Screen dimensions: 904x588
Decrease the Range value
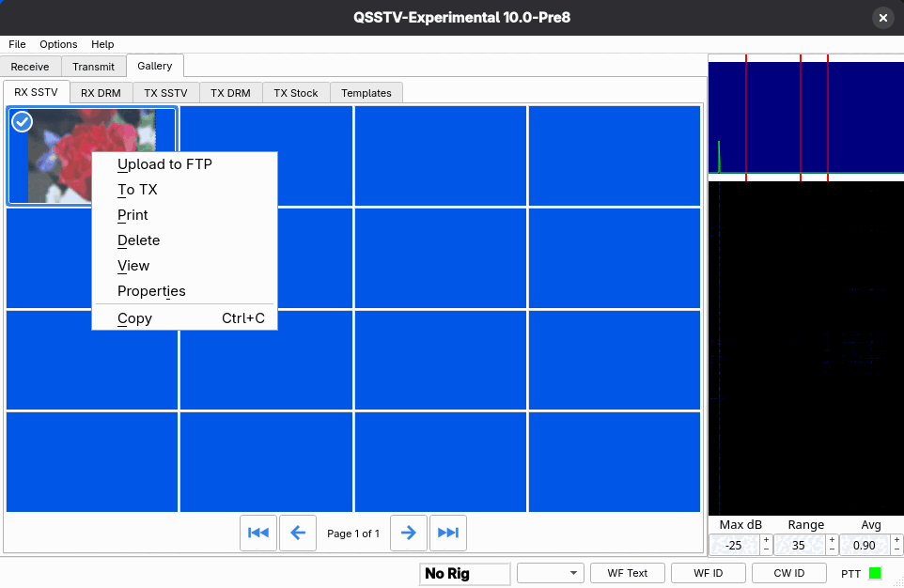[832, 549]
